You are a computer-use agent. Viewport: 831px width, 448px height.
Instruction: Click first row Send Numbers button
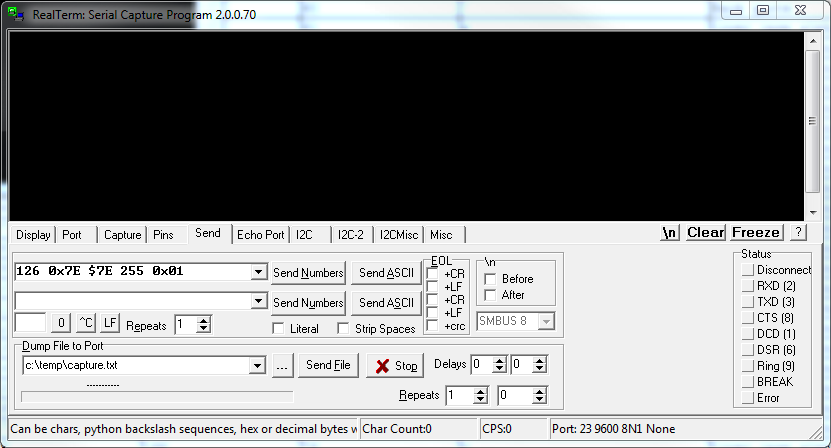pos(308,273)
